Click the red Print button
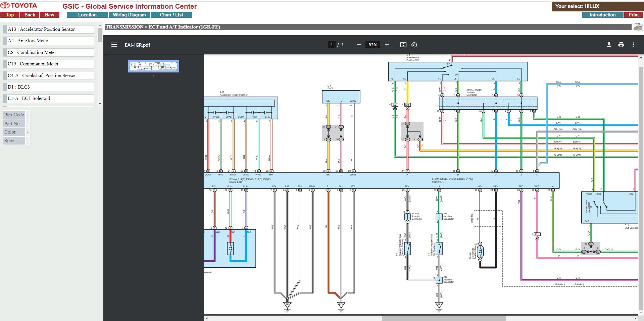644x321 pixels. (x=634, y=15)
